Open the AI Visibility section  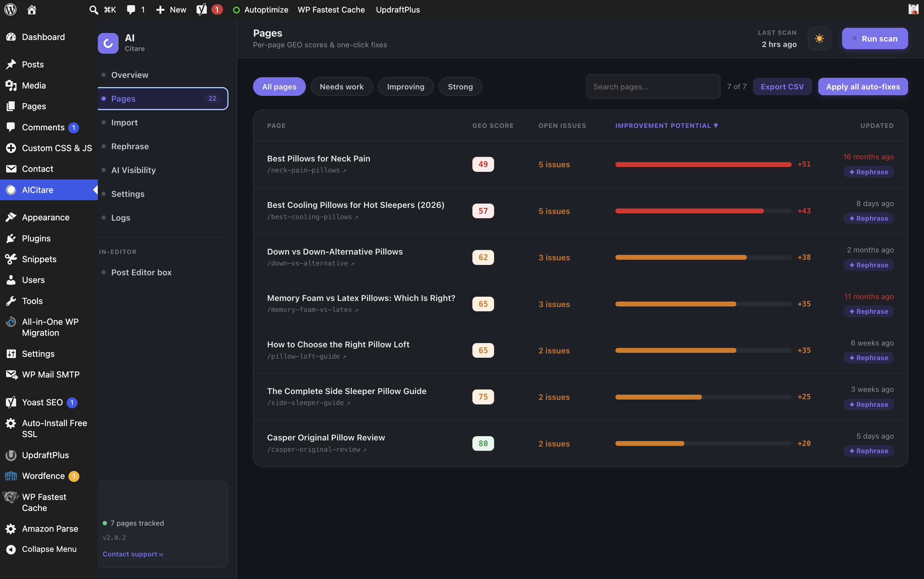point(133,170)
